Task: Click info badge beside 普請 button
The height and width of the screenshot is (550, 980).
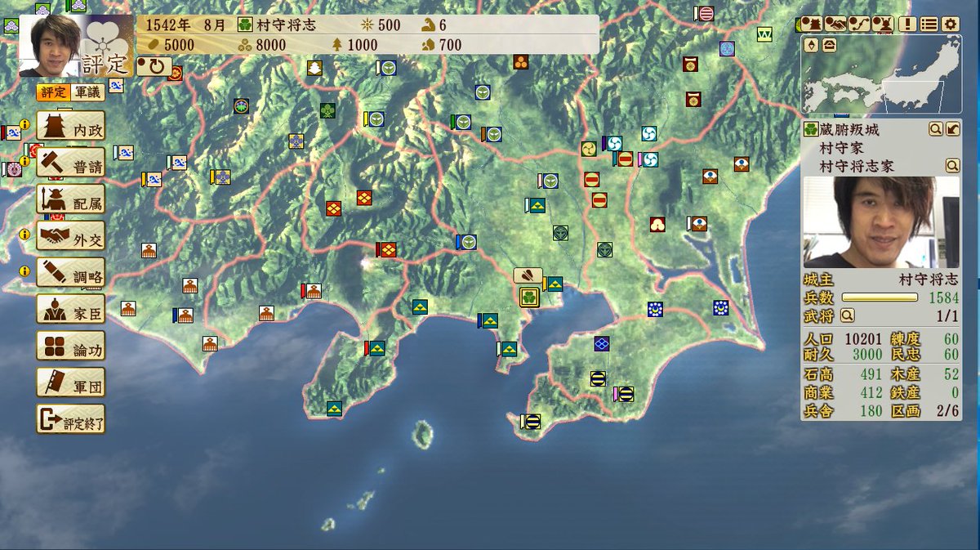Action: pyautogui.click(x=24, y=161)
